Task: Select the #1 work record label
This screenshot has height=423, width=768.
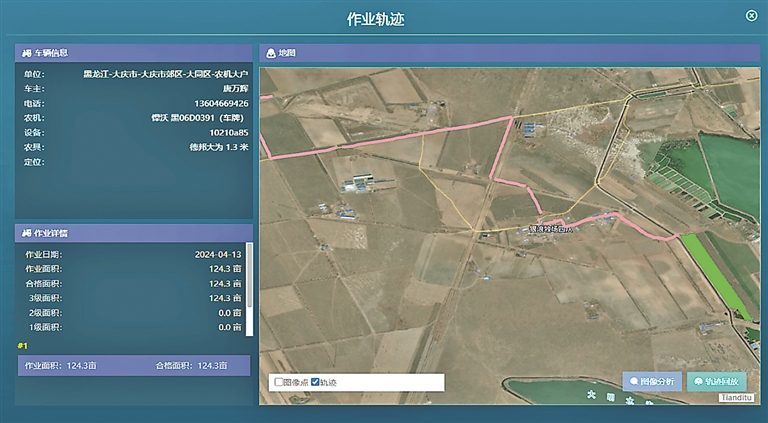Action: pos(22,346)
